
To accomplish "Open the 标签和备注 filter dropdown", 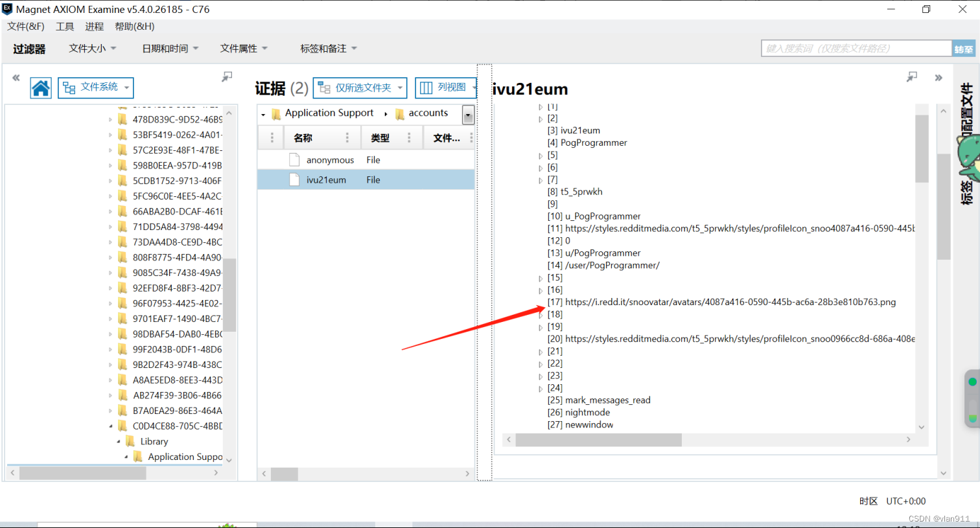I will click(x=329, y=49).
